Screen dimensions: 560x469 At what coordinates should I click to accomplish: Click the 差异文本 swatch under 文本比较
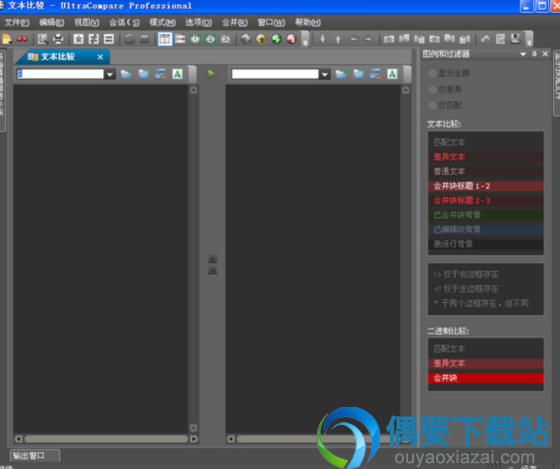[486, 157]
